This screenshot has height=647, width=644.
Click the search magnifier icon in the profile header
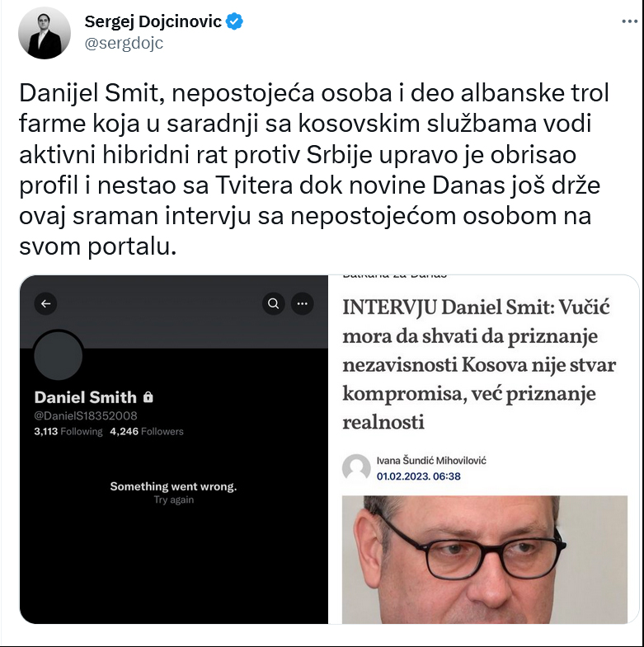(x=273, y=303)
